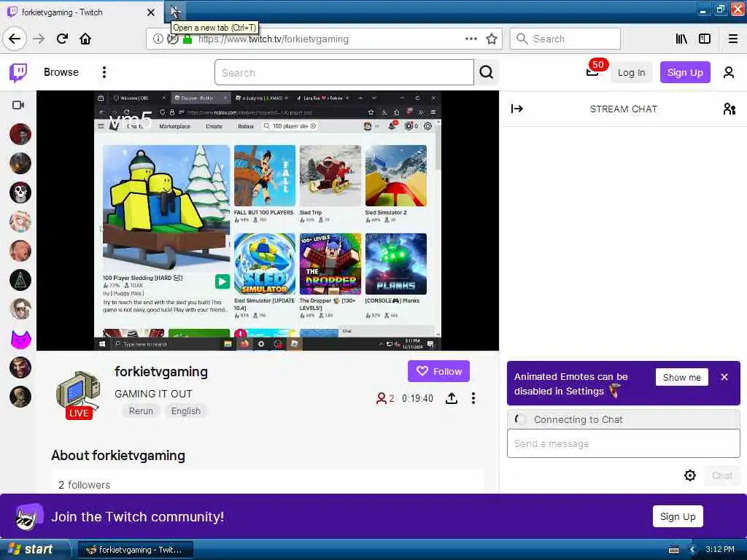
Task: Dismiss the Animated Emotes notification
Action: pyautogui.click(x=724, y=377)
